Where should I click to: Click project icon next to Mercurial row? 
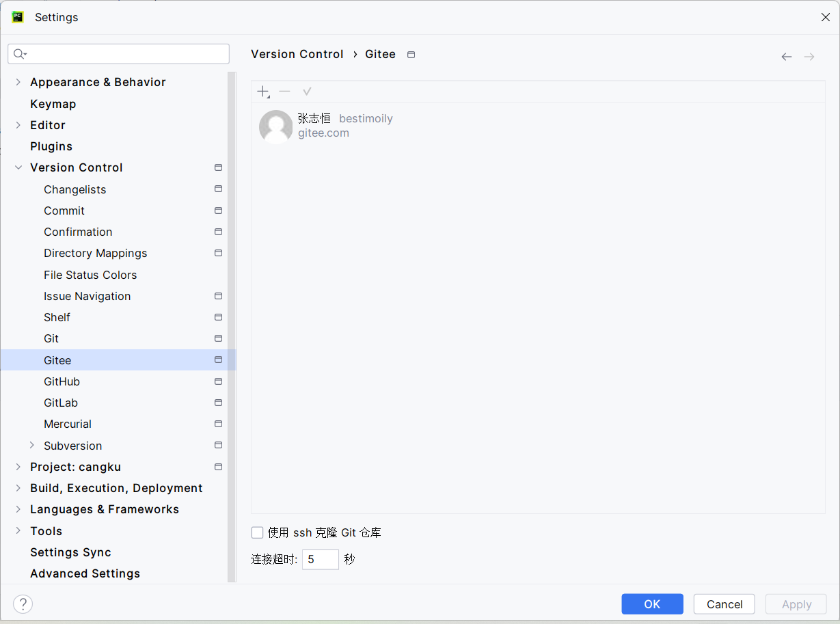[x=219, y=424]
